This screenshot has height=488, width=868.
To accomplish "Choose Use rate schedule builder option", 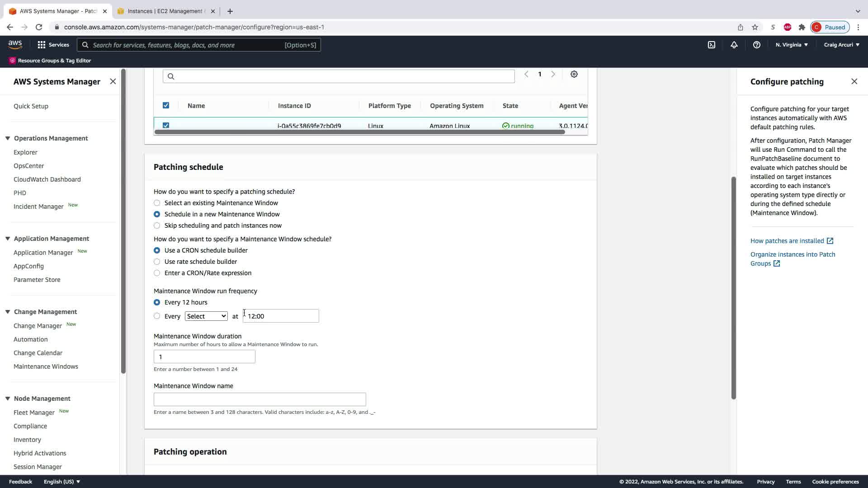I will pyautogui.click(x=157, y=262).
